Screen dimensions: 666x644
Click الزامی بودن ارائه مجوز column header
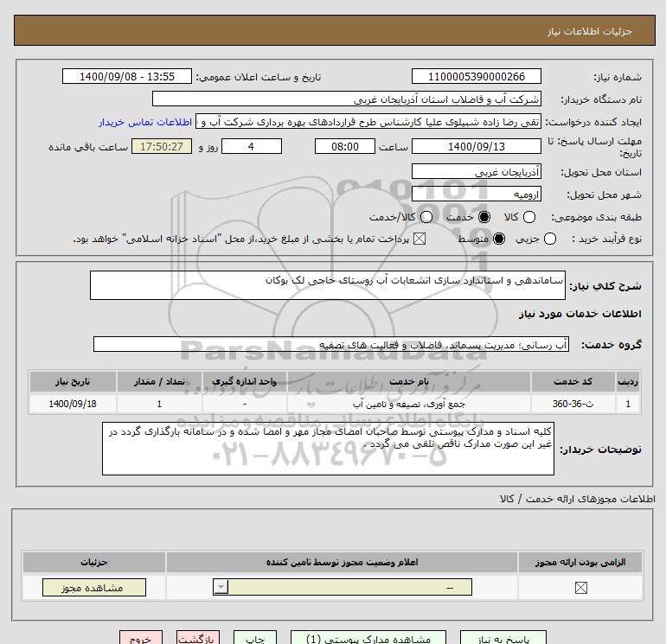point(580,562)
